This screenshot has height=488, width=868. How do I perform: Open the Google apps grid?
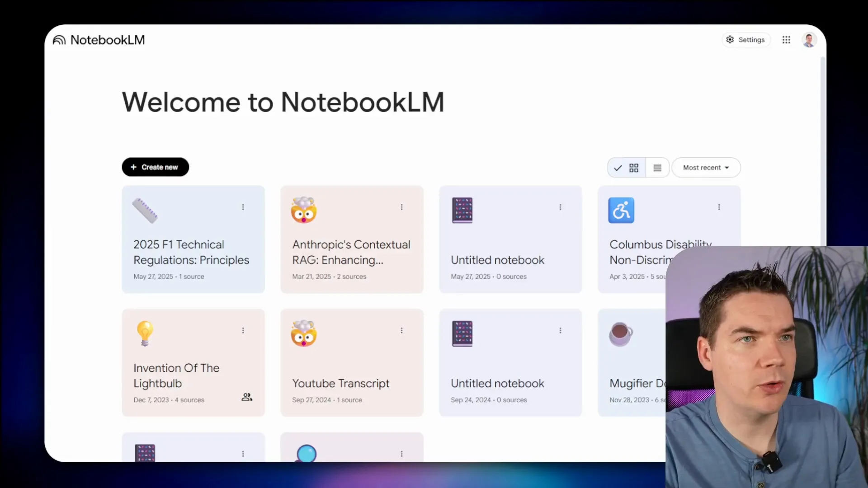(x=786, y=40)
